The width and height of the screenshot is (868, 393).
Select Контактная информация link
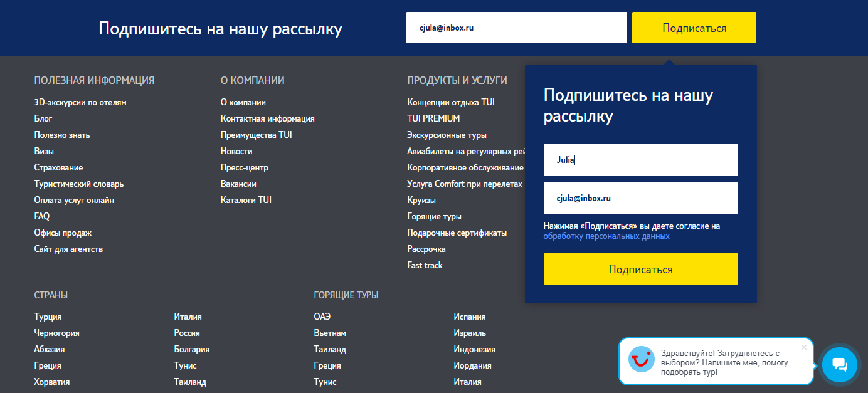(x=267, y=118)
